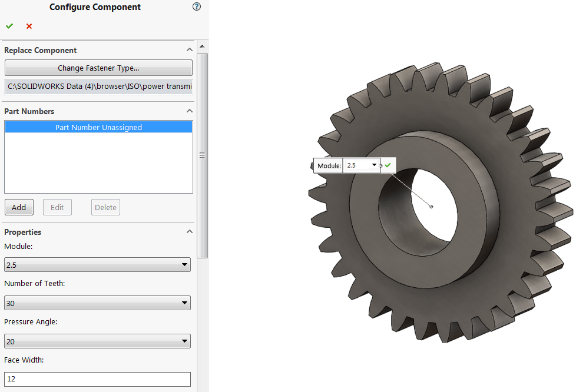Select Part Number Unassigned row

99,127
